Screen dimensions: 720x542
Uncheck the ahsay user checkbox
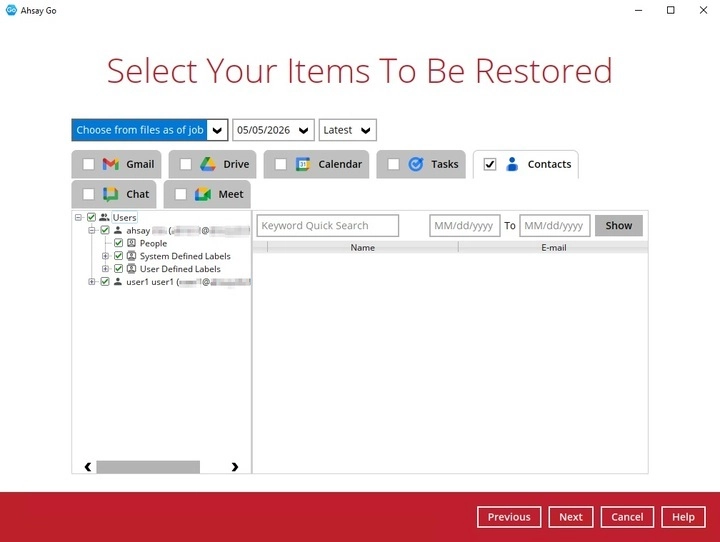point(105,230)
